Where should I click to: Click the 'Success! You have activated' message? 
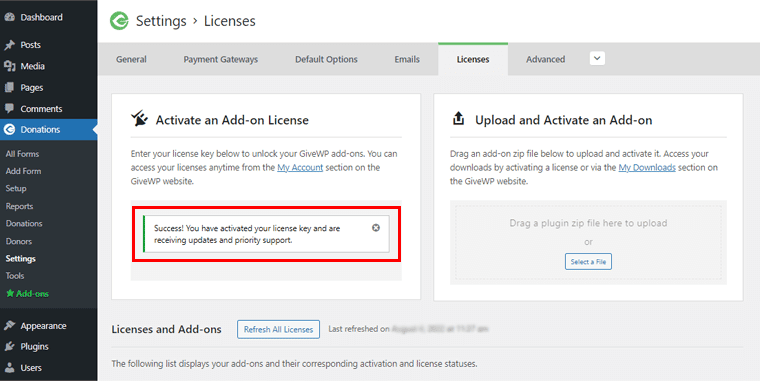tap(247, 234)
